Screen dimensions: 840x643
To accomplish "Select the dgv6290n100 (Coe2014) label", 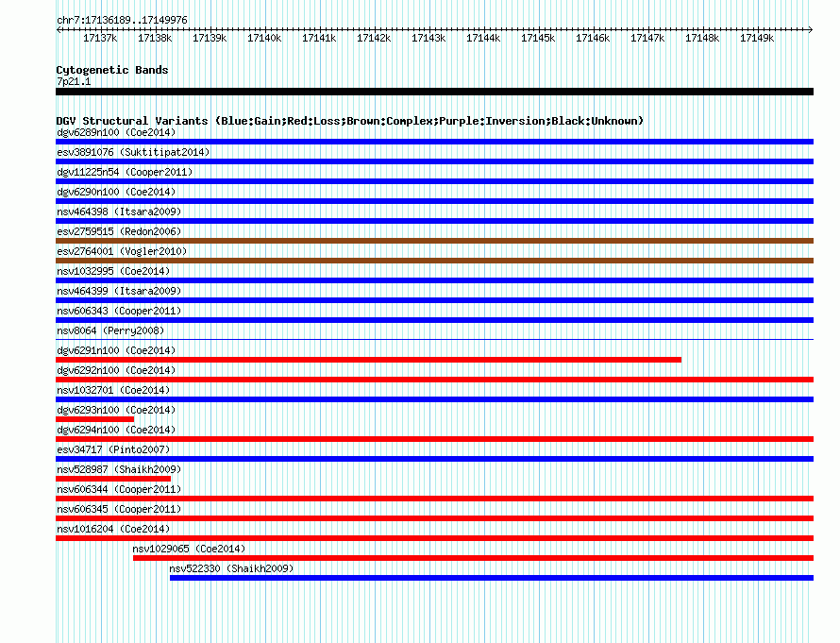I will coord(116,192).
